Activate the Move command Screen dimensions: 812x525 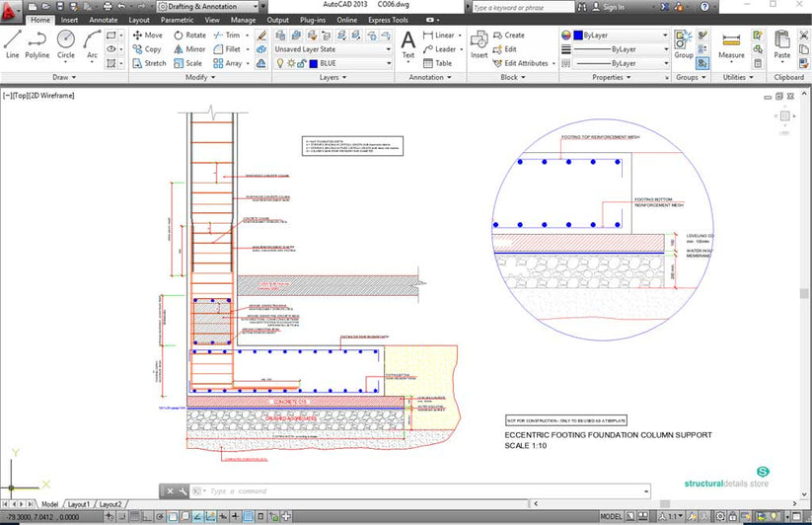148,36
